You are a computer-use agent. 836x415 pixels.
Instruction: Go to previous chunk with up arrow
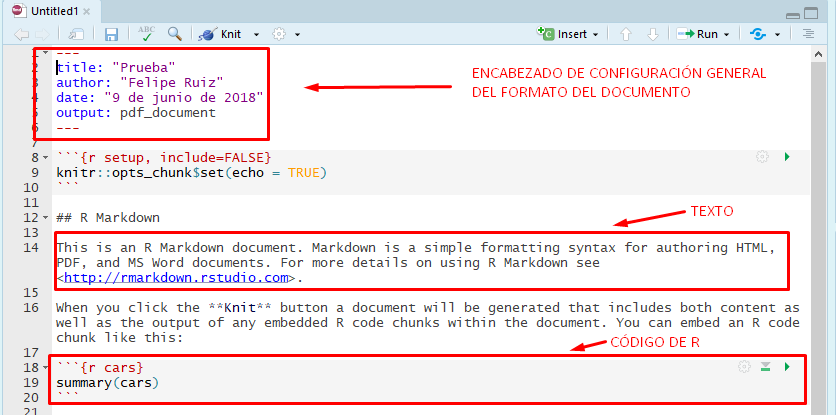[626, 35]
